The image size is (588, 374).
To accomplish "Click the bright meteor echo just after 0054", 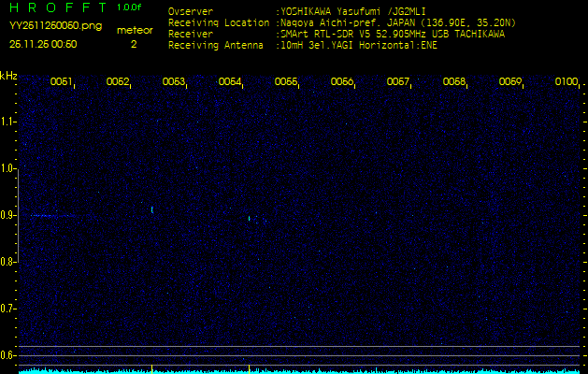I will 249,218.
